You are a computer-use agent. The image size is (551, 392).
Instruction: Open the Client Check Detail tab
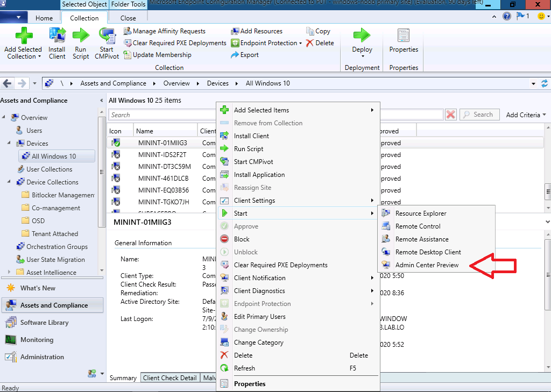point(169,378)
